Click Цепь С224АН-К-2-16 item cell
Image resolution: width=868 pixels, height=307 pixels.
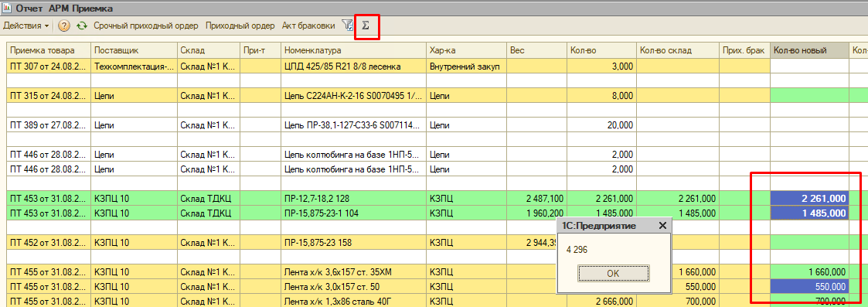click(x=353, y=96)
